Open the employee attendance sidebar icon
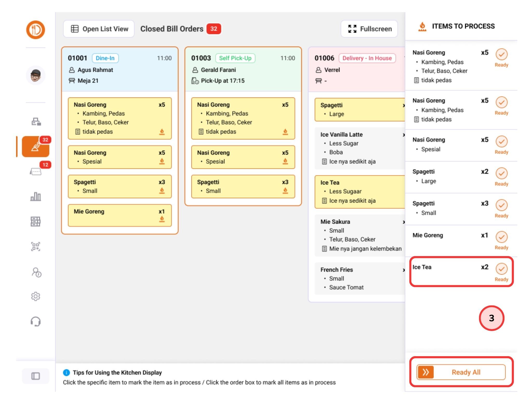Image resolution: width=532 pixels, height=403 pixels. [x=36, y=272]
